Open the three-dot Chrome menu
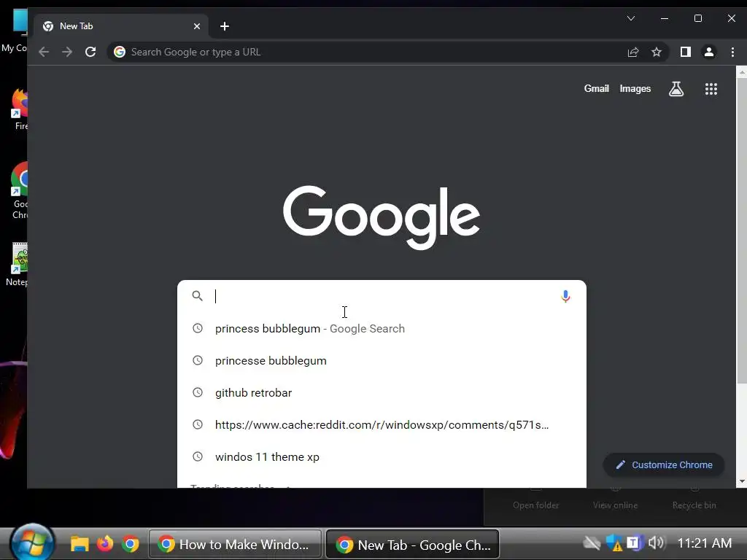The image size is (747, 560). 732,52
